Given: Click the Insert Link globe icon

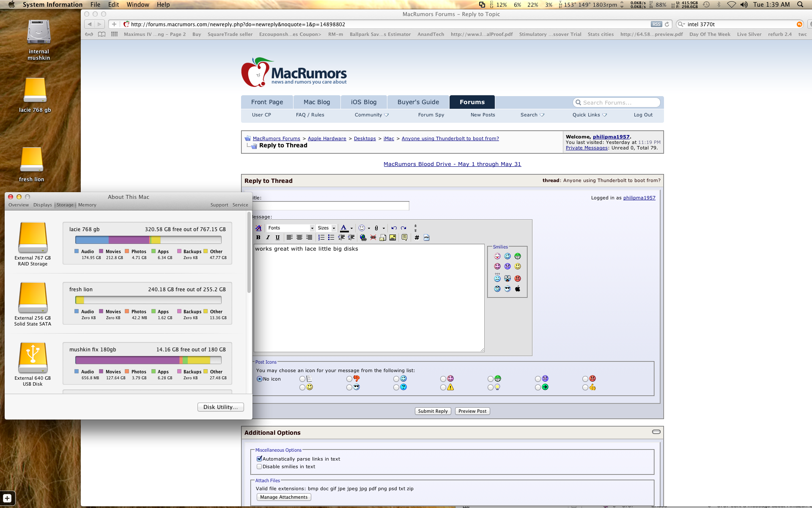Looking at the screenshot, I should 363,237.
